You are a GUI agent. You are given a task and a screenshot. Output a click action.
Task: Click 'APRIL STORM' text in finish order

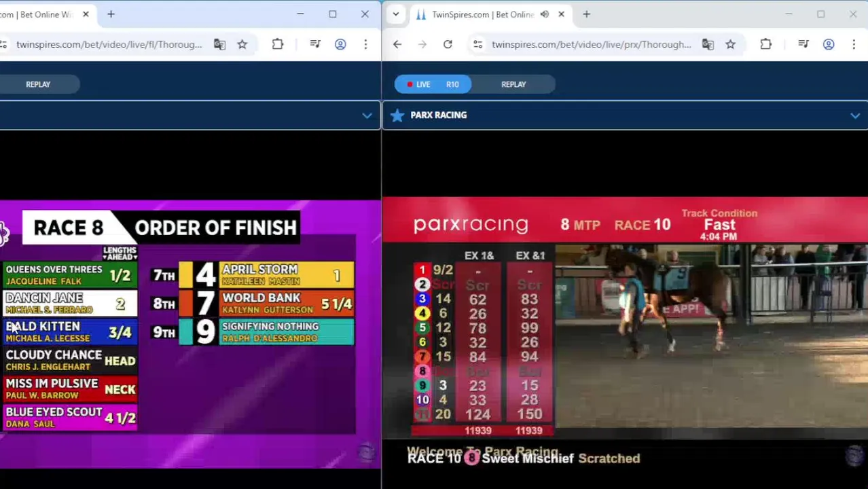[259, 270]
